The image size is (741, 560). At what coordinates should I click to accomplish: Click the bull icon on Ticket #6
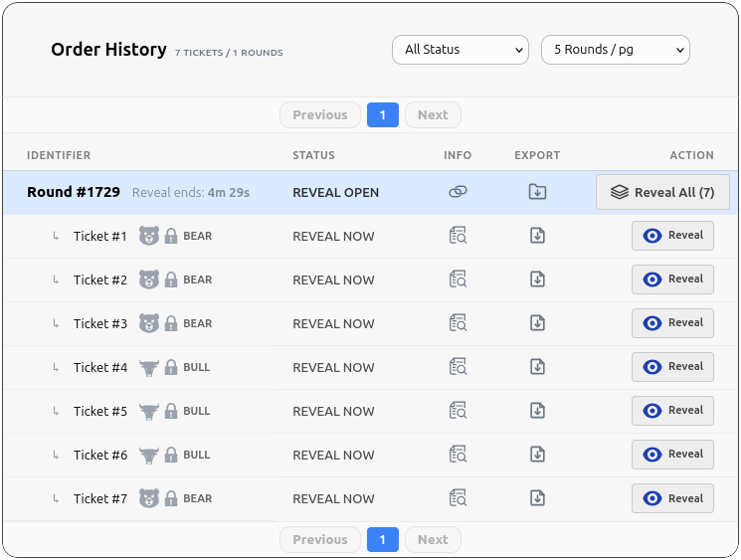click(x=149, y=455)
